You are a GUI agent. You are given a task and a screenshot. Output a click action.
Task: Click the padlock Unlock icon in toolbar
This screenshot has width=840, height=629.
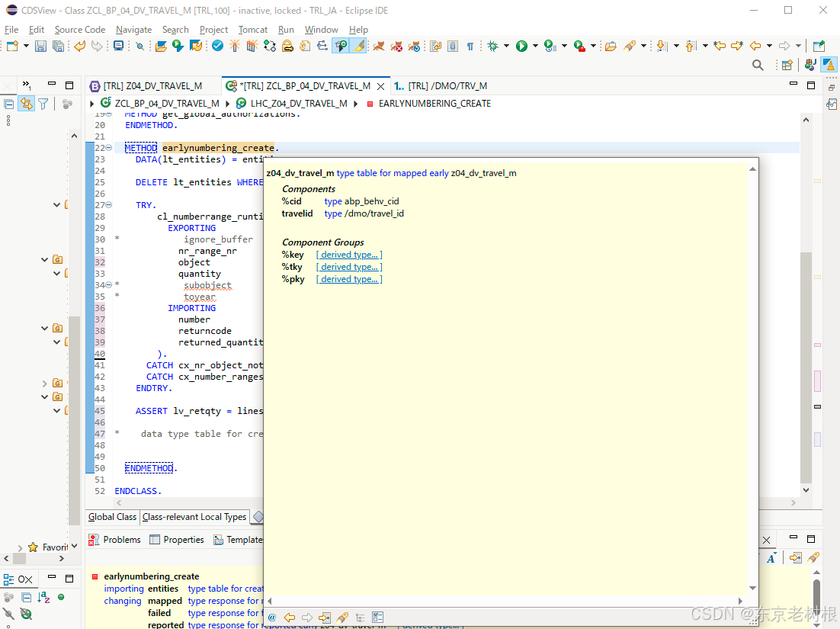[x=287, y=47]
